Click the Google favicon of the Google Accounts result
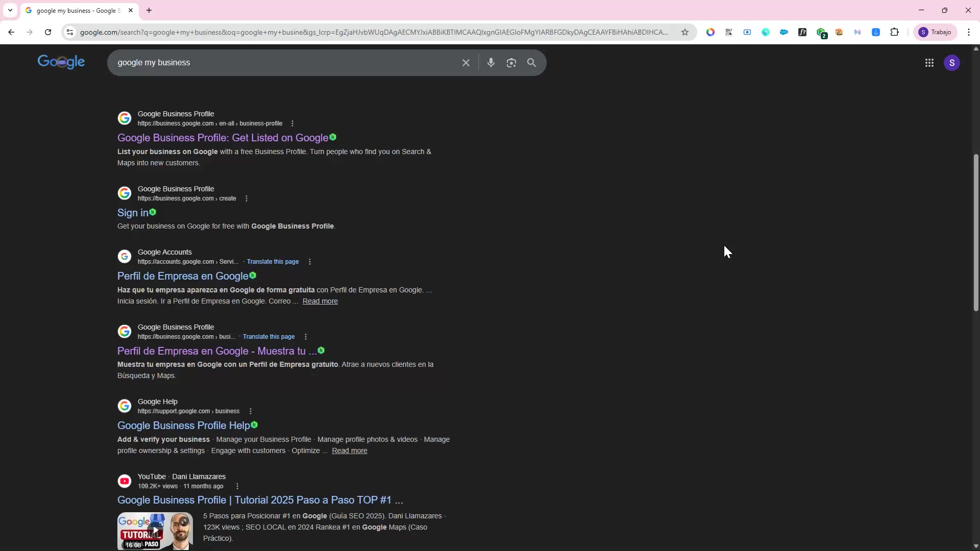This screenshot has width=980, height=551. point(125,257)
